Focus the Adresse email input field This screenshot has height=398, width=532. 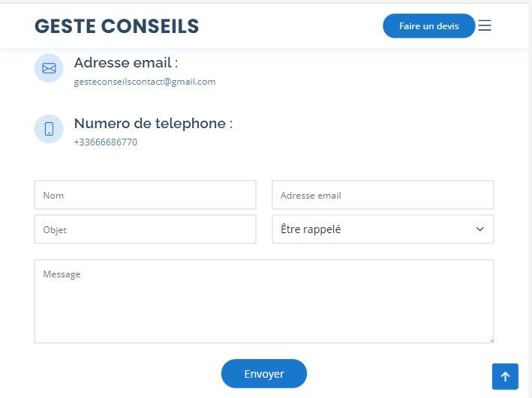(383, 195)
